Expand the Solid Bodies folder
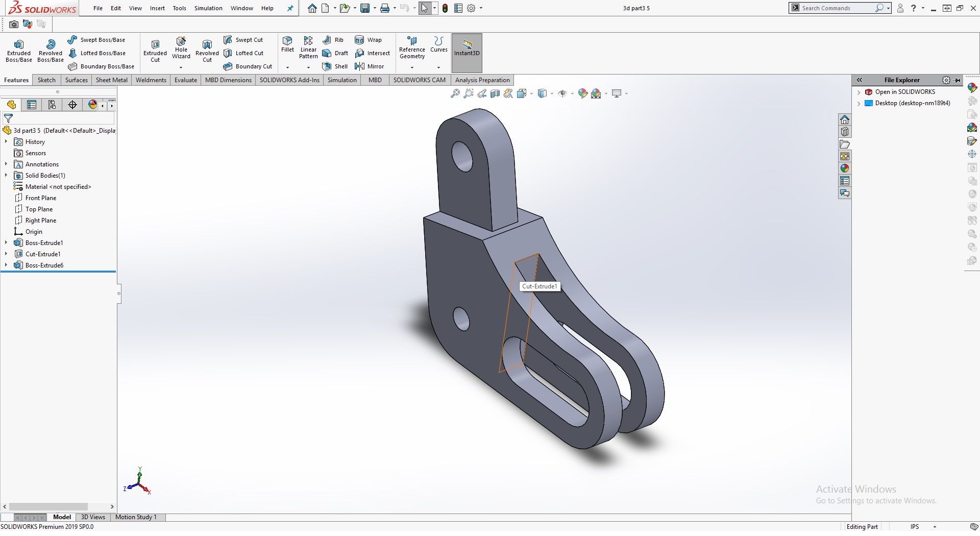Viewport: 980px width, 536px height. 6,176
